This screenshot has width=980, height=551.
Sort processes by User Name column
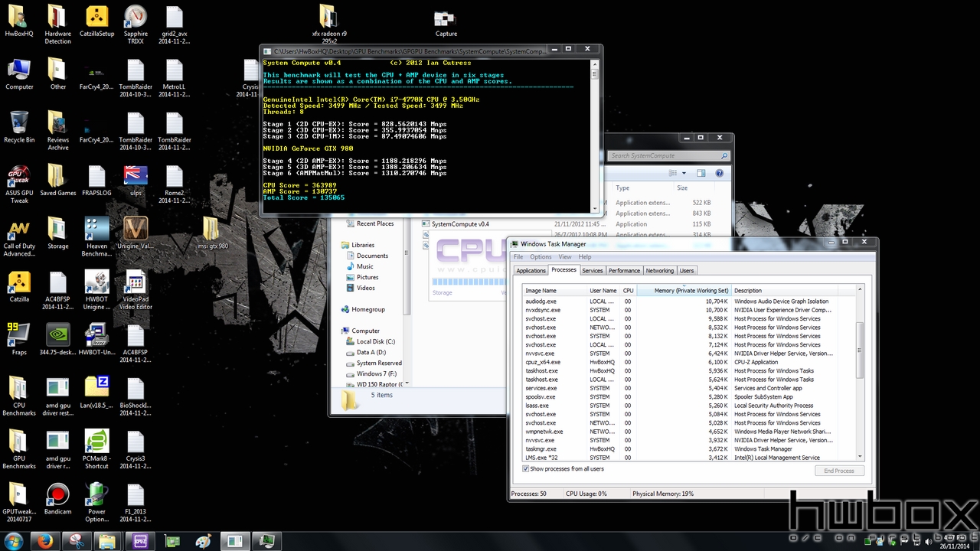pos(603,291)
